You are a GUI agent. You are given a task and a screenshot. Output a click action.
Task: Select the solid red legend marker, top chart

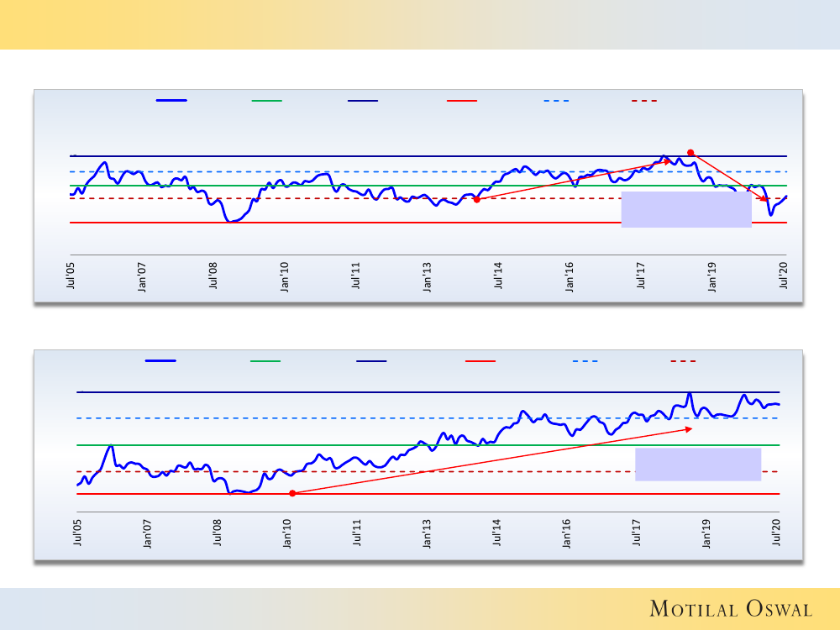click(462, 101)
